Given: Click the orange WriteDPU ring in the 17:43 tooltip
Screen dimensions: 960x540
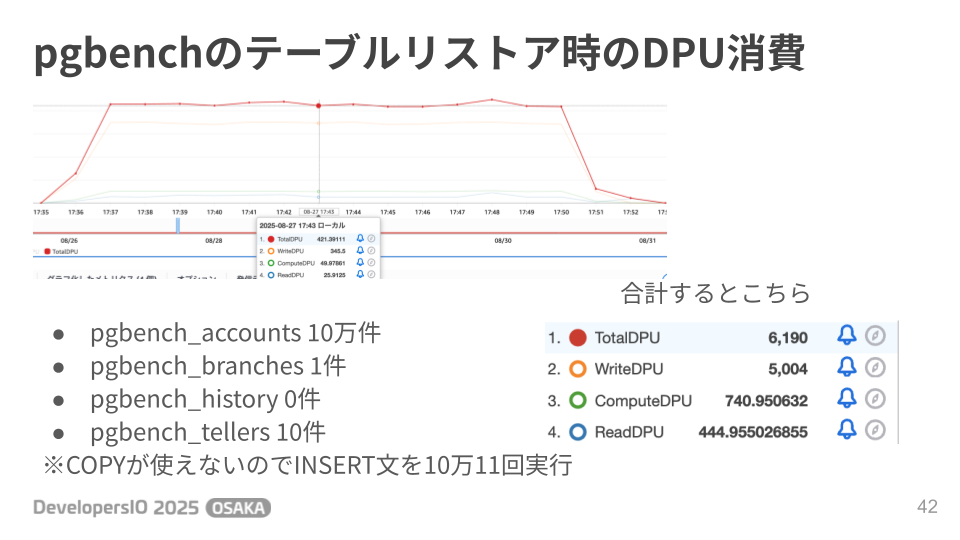Looking at the screenshot, I should pos(271,251).
